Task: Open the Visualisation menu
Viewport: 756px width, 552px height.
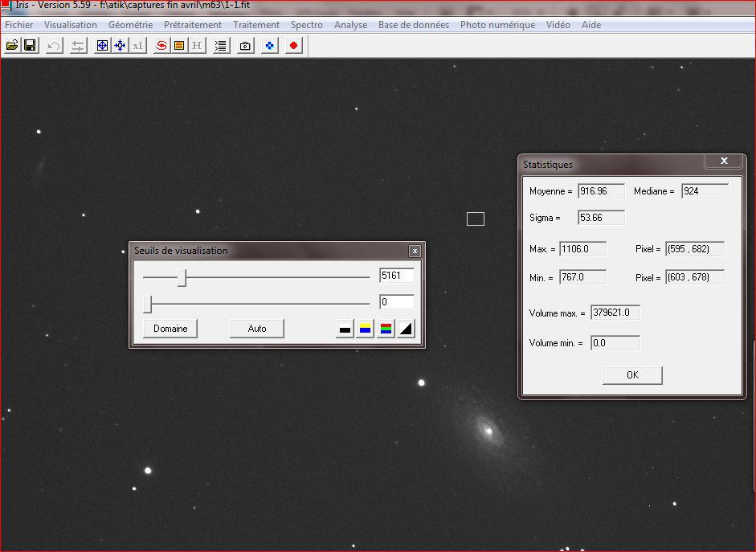Action: point(71,25)
